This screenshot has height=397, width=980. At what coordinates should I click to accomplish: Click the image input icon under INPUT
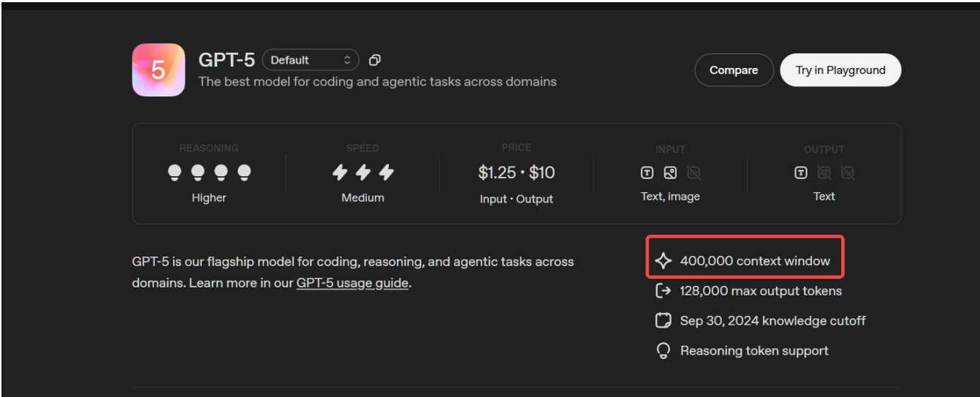click(670, 173)
